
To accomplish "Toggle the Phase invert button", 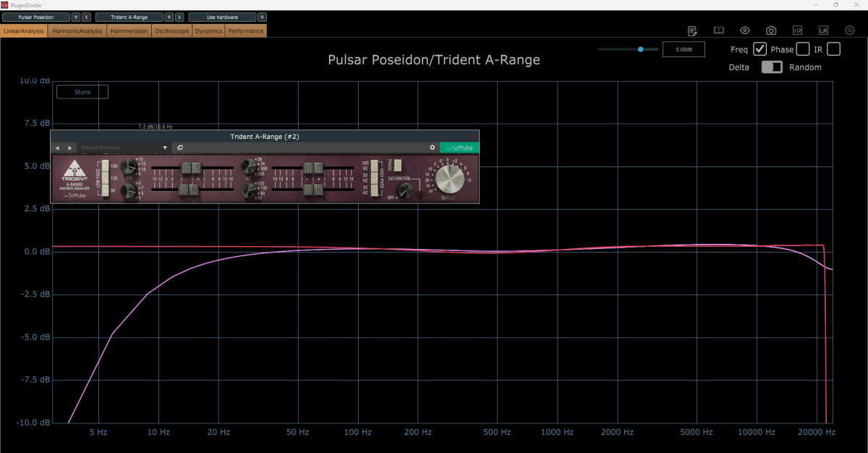I will point(398,164).
